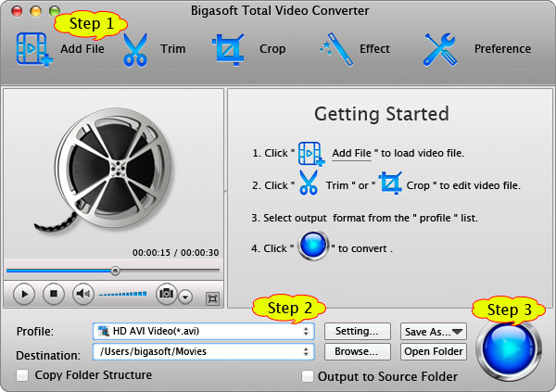556x392 pixels.
Task: Click the red close window button
Action: click(17, 11)
